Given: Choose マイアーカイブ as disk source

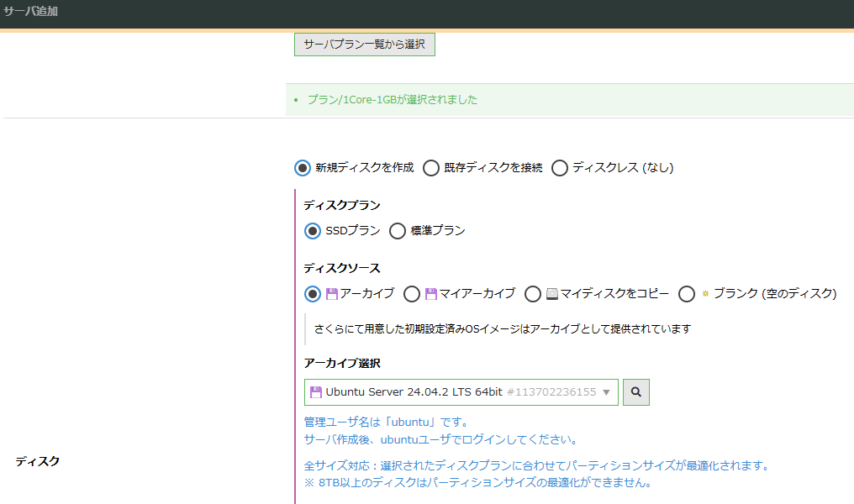Looking at the screenshot, I should tap(412, 294).
